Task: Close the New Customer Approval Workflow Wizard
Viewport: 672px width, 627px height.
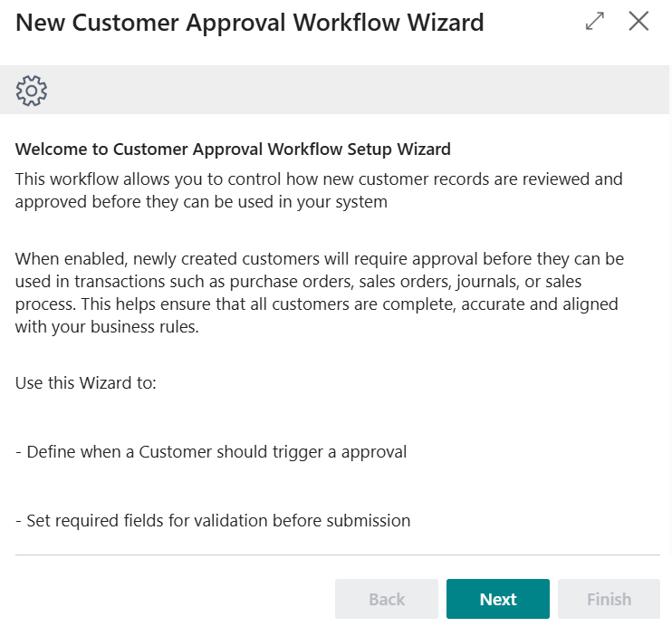Action: [x=638, y=22]
